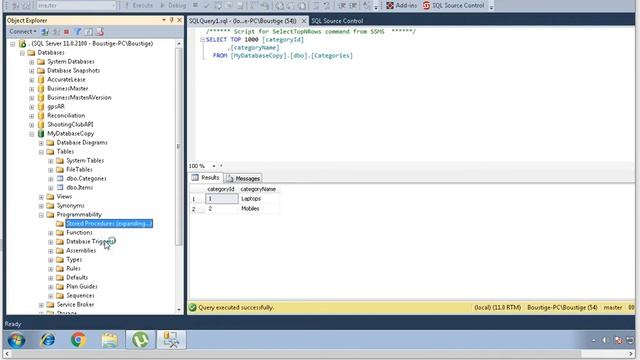Select the Mobiles result cell

pyautogui.click(x=259, y=209)
